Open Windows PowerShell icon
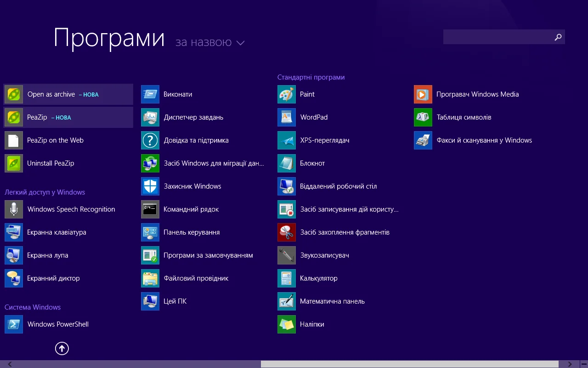This screenshot has width=588, height=368. point(14,324)
